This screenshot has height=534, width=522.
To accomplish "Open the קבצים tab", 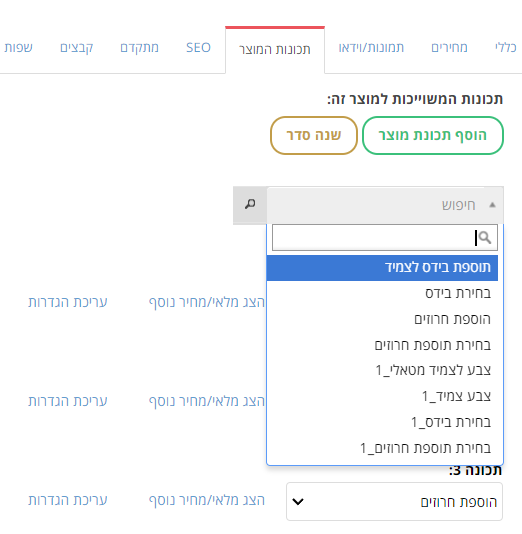I will coord(77,48).
